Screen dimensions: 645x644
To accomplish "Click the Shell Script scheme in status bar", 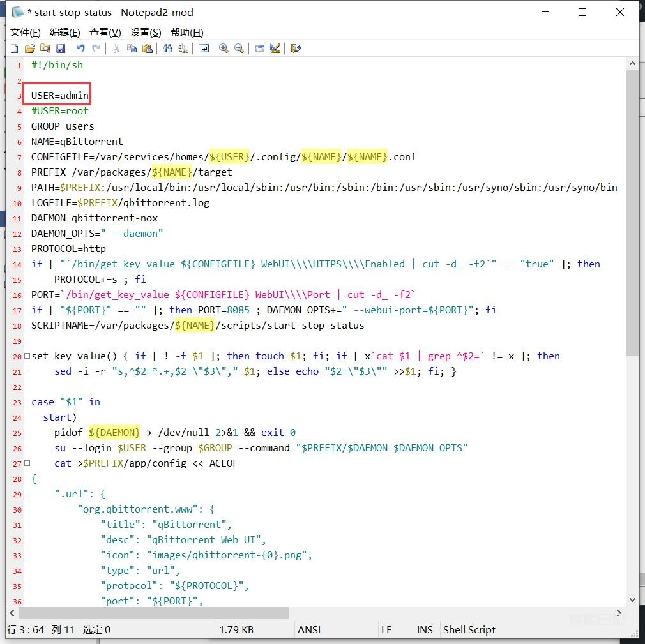I will pos(469,629).
